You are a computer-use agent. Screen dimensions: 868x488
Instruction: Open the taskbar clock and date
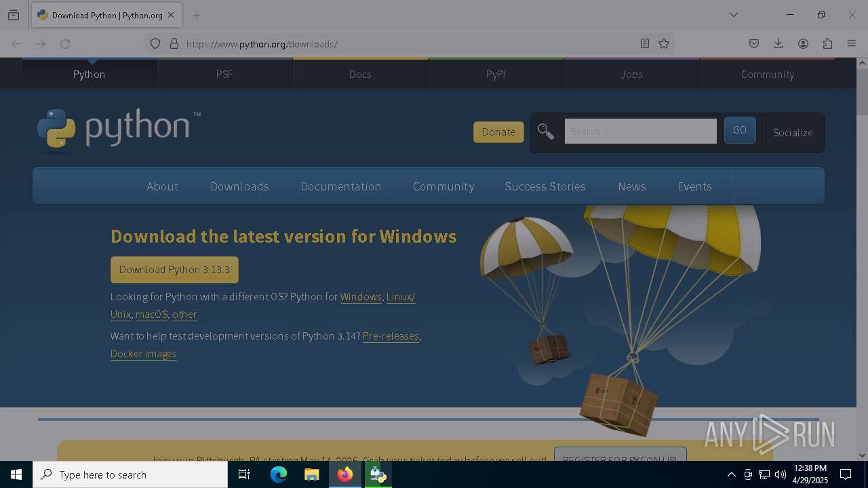[x=810, y=474]
